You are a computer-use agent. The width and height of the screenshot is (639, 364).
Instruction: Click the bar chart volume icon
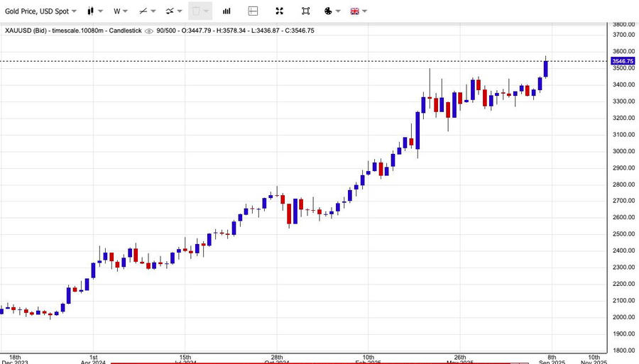point(226,11)
